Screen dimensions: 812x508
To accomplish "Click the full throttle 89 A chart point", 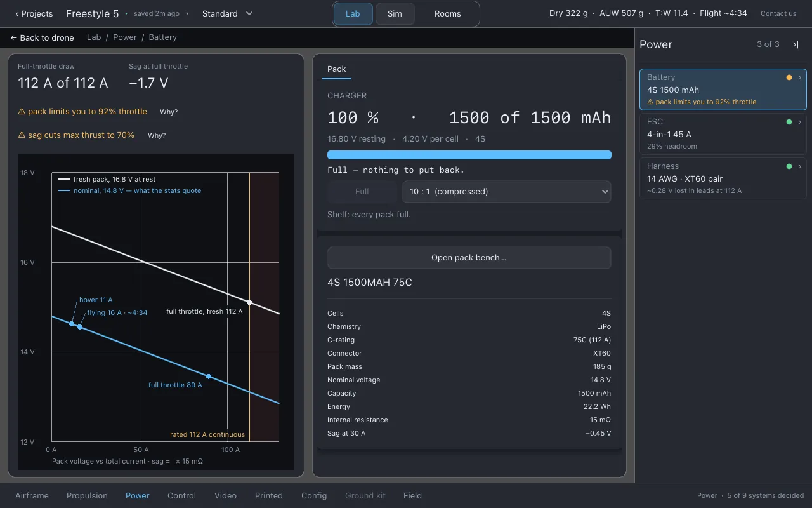I will (209, 377).
